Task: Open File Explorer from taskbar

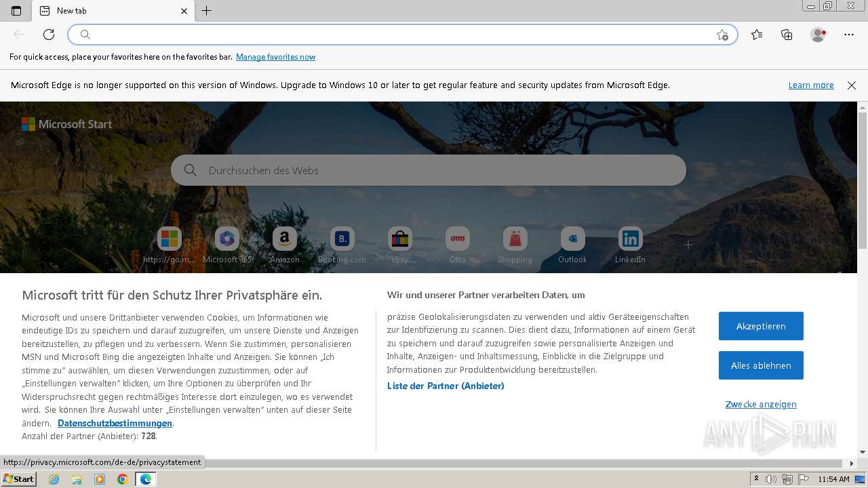Action: [x=77, y=479]
